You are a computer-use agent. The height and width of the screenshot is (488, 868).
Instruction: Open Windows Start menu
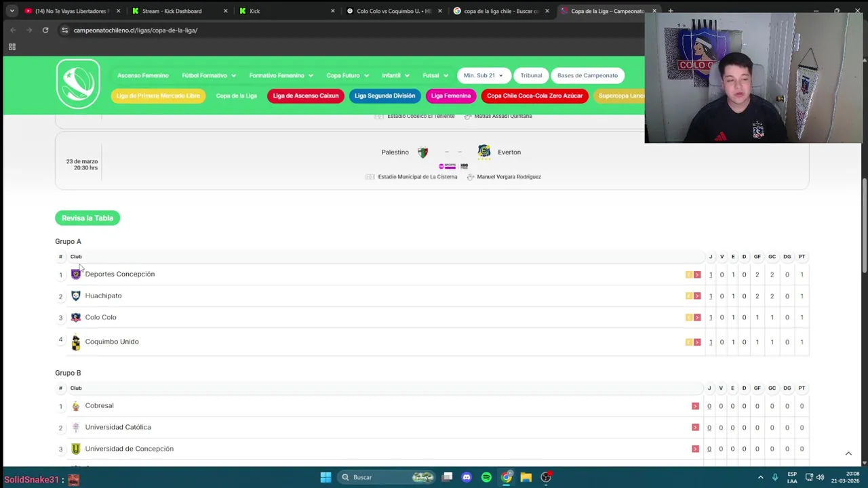pos(325,477)
